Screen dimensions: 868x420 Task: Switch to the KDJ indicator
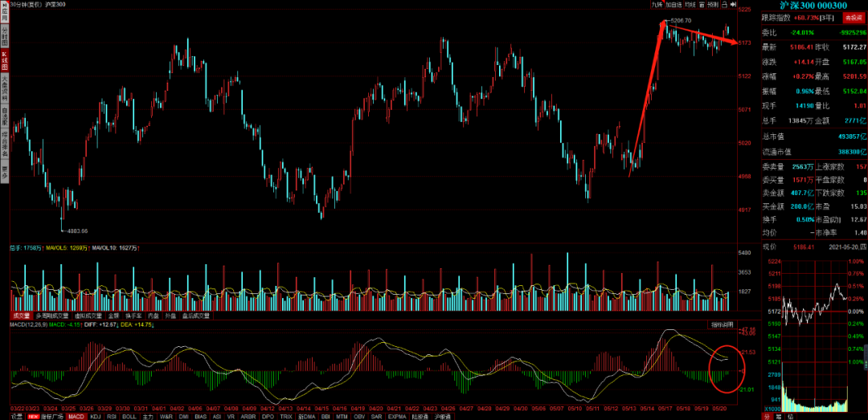point(96,416)
